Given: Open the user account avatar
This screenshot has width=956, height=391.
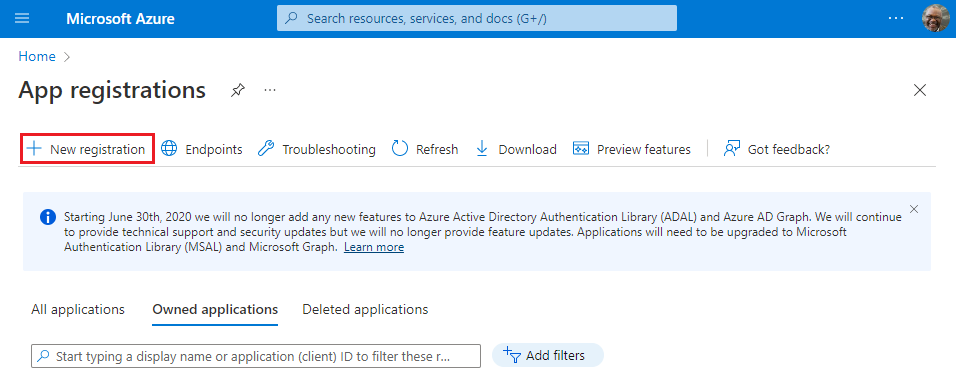Looking at the screenshot, I should tap(935, 18).
